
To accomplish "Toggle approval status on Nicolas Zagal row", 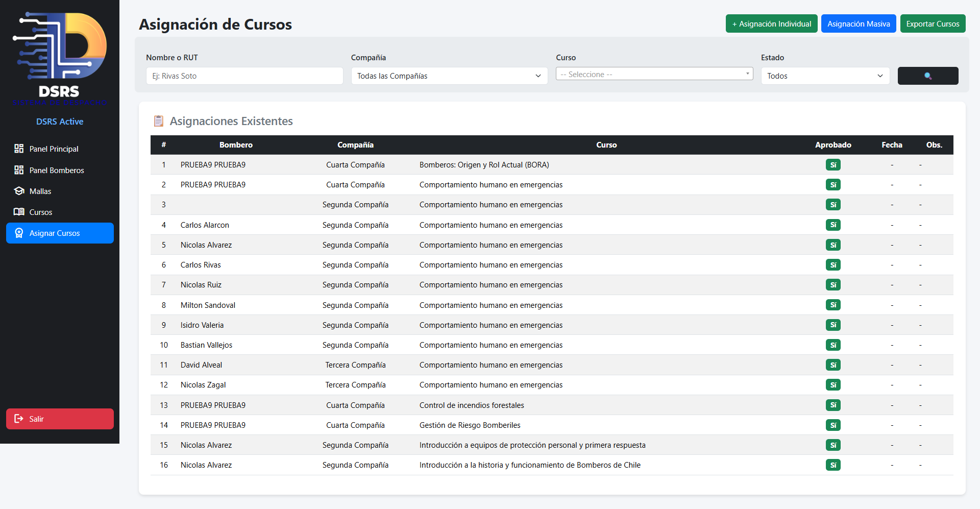I will (x=833, y=385).
